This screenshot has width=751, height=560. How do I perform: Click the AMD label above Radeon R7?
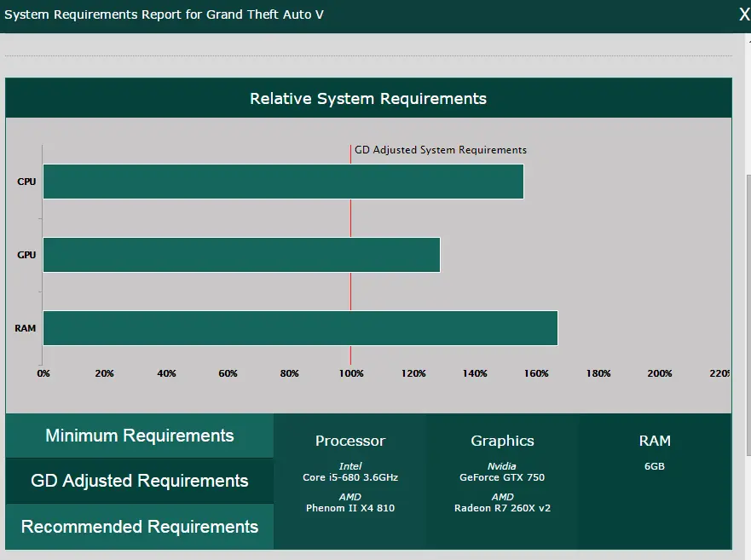click(502, 497)
